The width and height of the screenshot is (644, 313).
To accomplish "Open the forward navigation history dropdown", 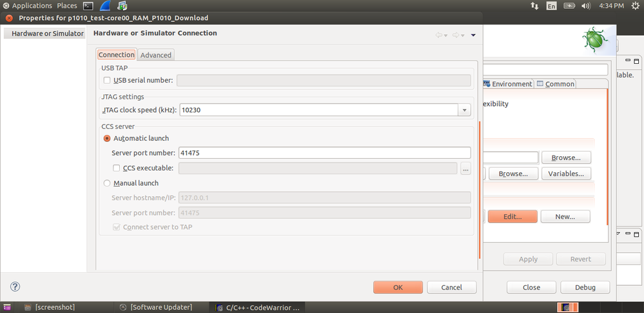I will click(x=462, y=35).
